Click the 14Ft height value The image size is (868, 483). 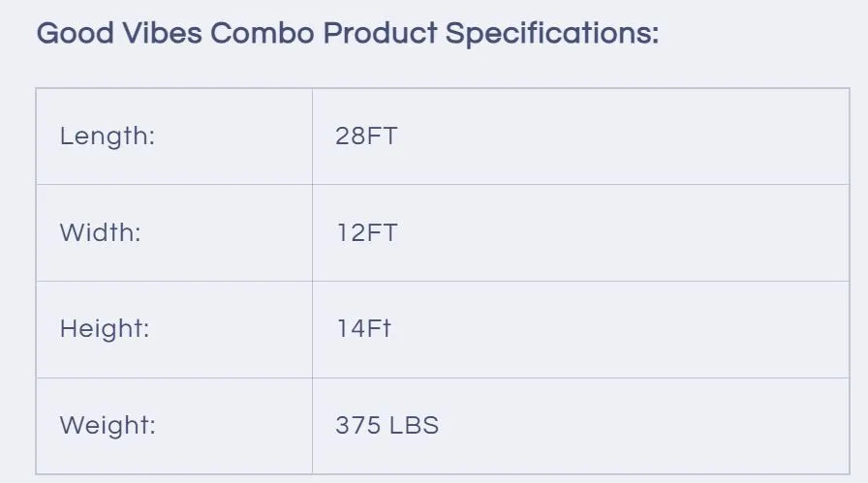point(363,329)
